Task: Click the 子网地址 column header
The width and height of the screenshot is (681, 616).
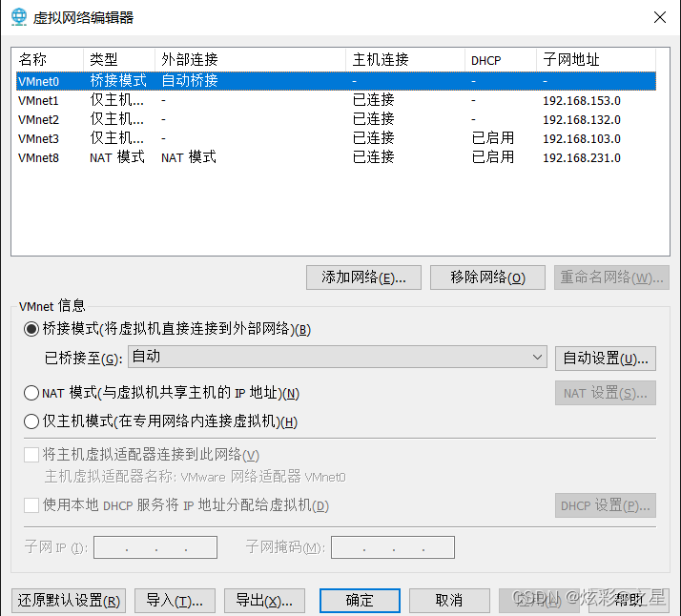Action: pos(596,59)
